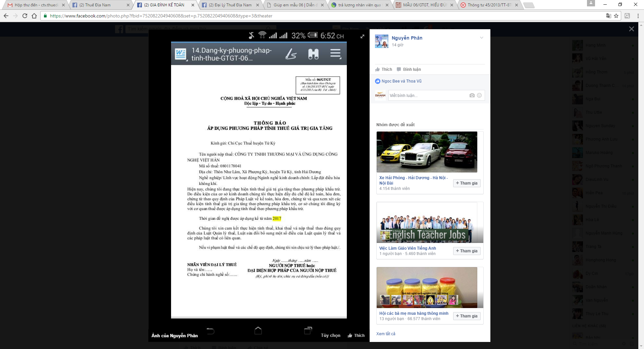Click the browser reload icon
Screen dimensions: 644x349
pyautogui.click(x=24, y=16)
